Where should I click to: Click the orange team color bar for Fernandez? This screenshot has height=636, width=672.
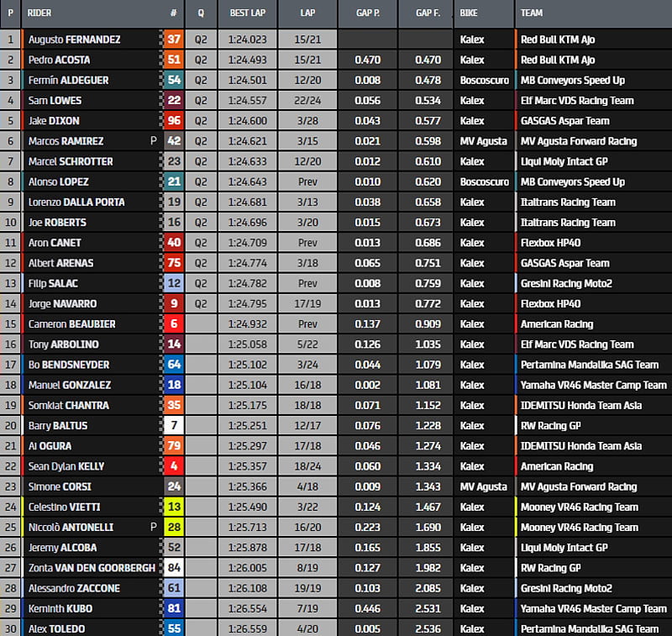(x=516, y=39)
